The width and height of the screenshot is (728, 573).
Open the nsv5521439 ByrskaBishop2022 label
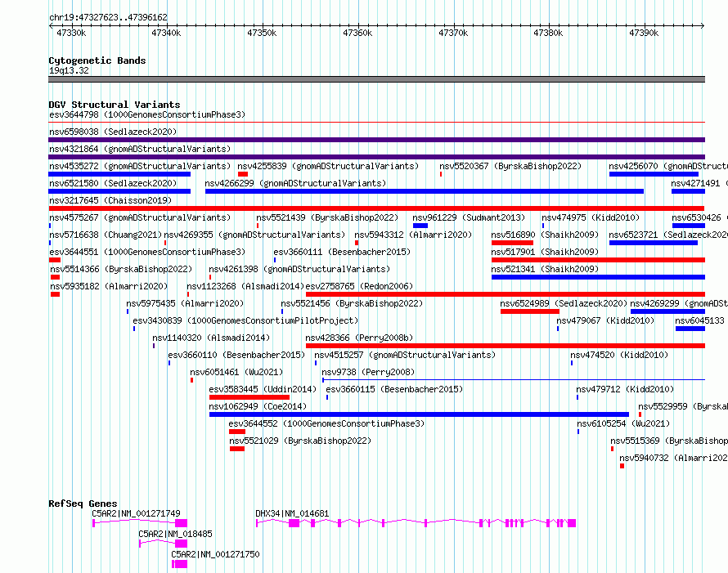coord(327,217)
